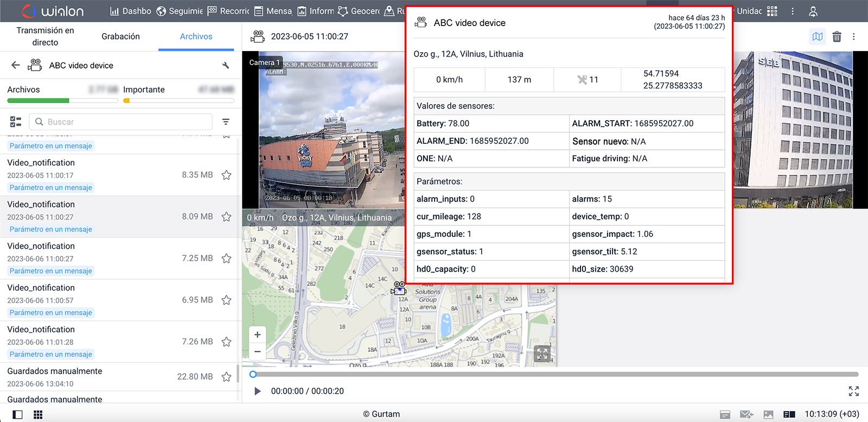
Task: Click the trash delete icon
Action: click(x=837, y=36)
